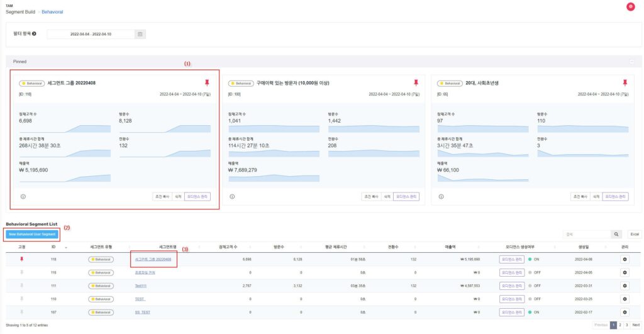The height and width of the screenshot is (334, 644).
Task: Click red user icon at top right
Action: click(630, 6)
